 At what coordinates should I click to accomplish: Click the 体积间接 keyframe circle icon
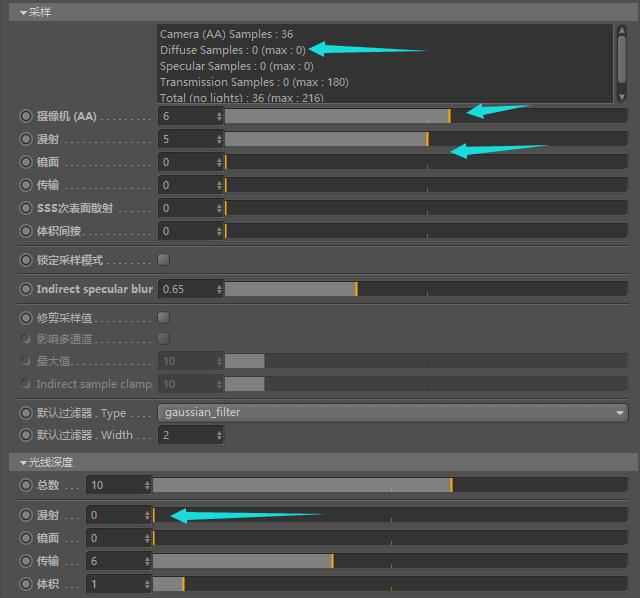26,231
